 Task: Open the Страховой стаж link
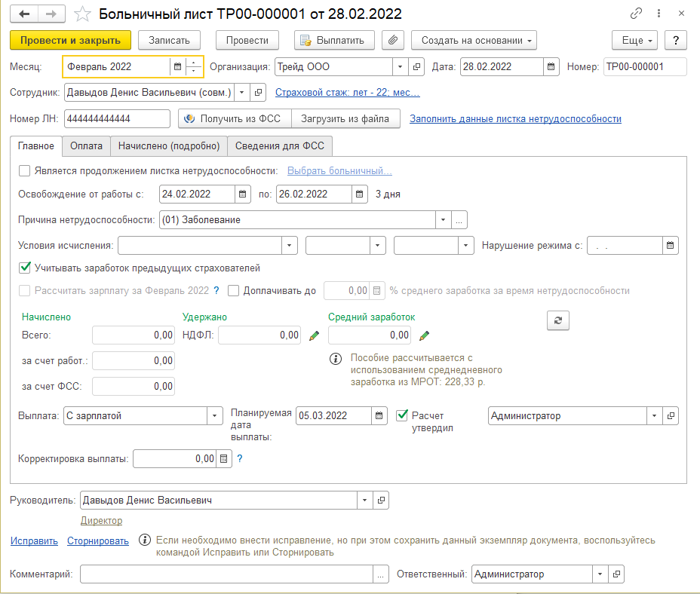click(x=347, y=93)
